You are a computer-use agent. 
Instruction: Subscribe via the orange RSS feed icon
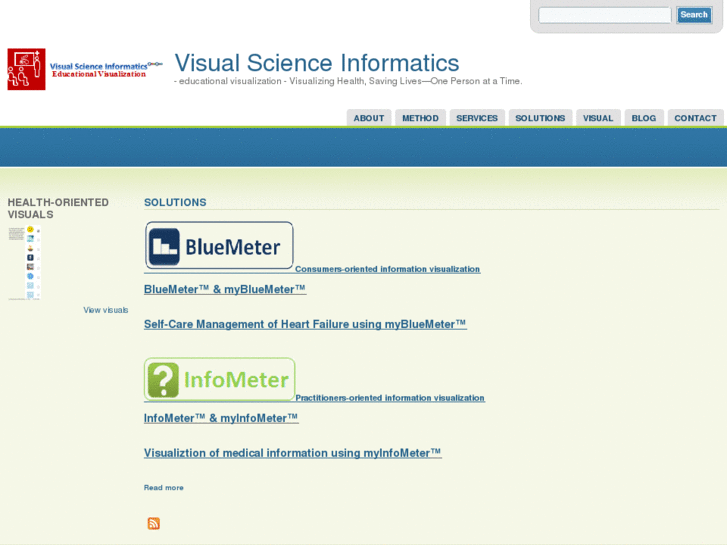[153, 524]
